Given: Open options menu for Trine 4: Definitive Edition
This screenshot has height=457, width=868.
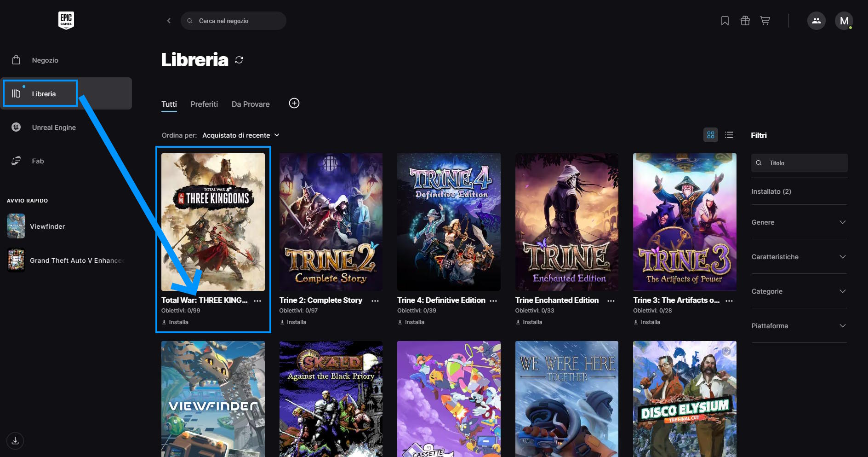Looking at the screenshot, I should [493, 301].
